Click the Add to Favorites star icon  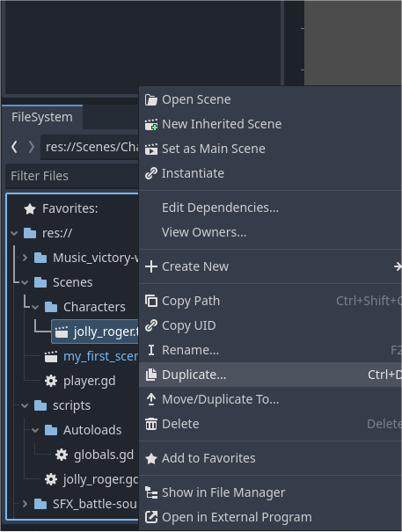click(151, 459)
